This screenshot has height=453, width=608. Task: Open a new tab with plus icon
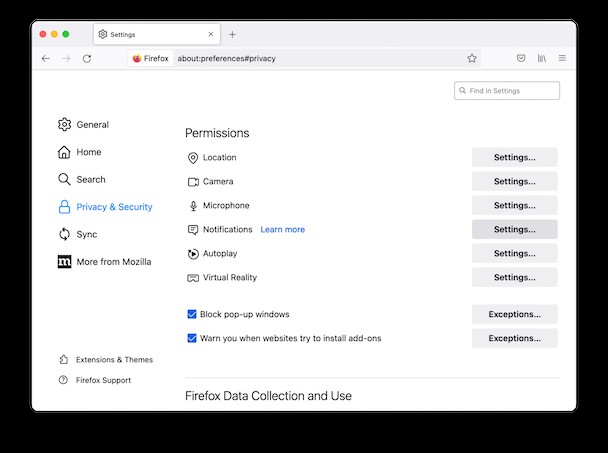(x=232, y=35)
